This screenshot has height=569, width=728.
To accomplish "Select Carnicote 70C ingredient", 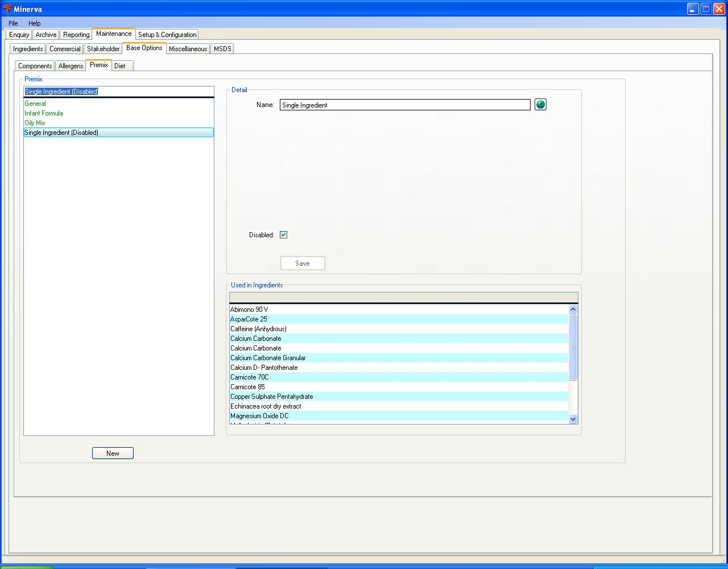I will point(399,377).
